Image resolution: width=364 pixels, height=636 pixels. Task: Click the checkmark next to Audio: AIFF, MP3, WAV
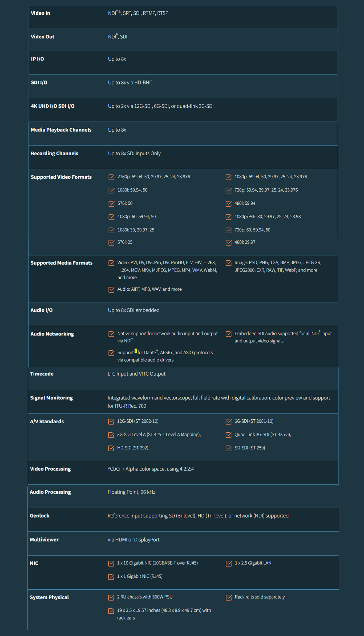pyautogui.click(x=111, y=290)
